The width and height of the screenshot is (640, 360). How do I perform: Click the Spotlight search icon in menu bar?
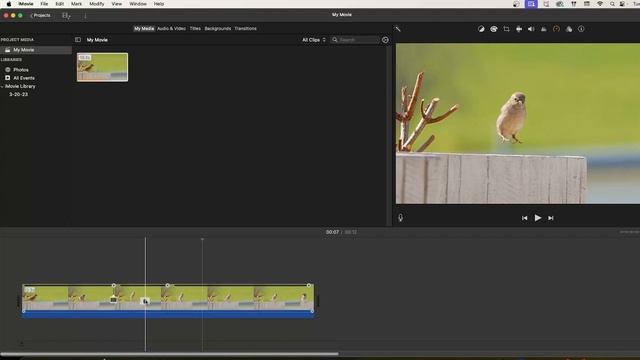click(612, 4)
